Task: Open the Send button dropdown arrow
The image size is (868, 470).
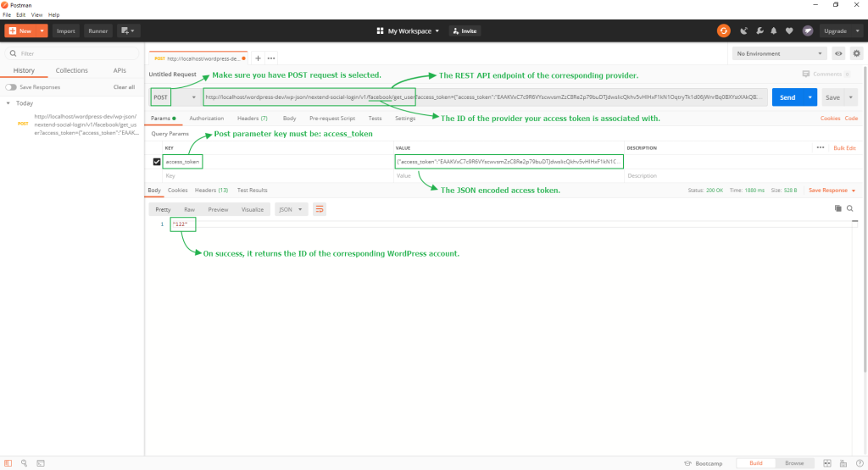Action: click(x=810, y=97)
